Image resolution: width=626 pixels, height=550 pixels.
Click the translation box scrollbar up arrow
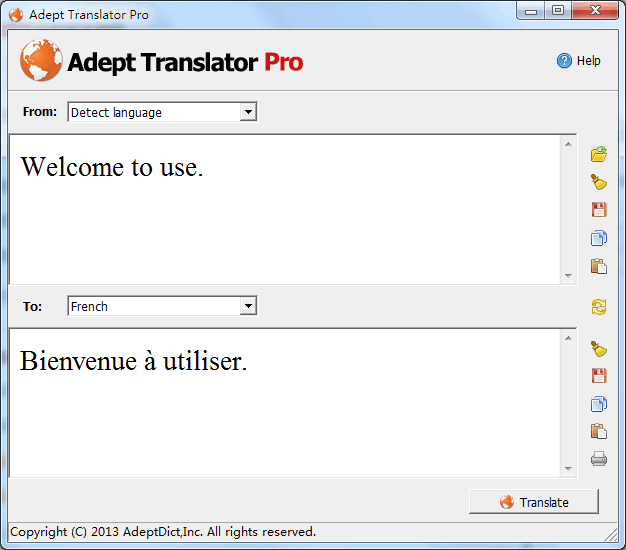569,338
